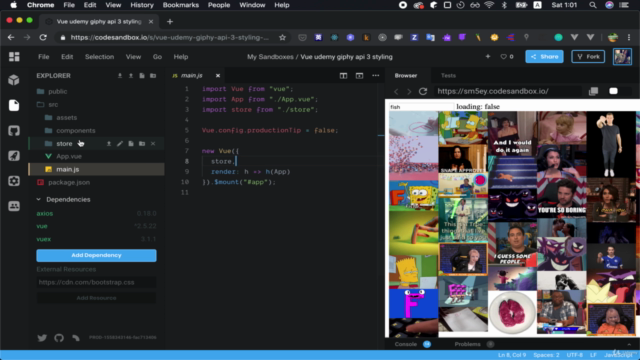Like the sandbox with the heart icon
640x360 pixels.
click(x=503, y=57)
